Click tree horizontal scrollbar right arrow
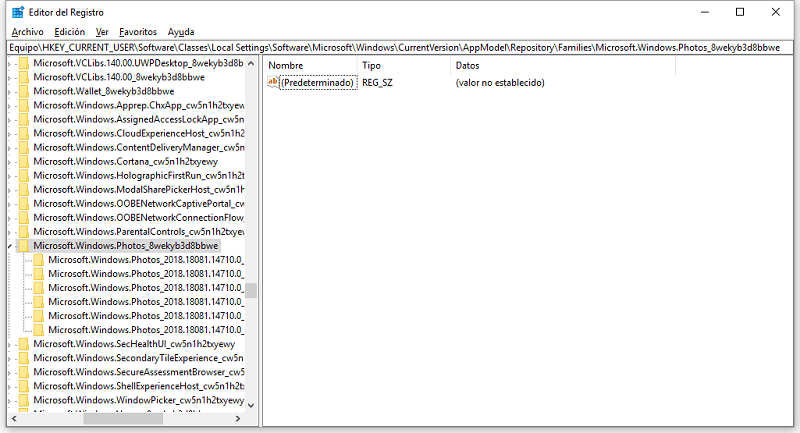Image resolution: width=800 pixels, height=433 pixels. (x=238, y=419)
